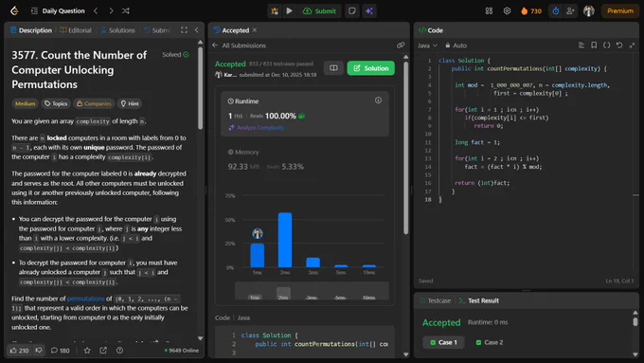
Task: Run the code with the play button
Action: click(x=289, y=11)
